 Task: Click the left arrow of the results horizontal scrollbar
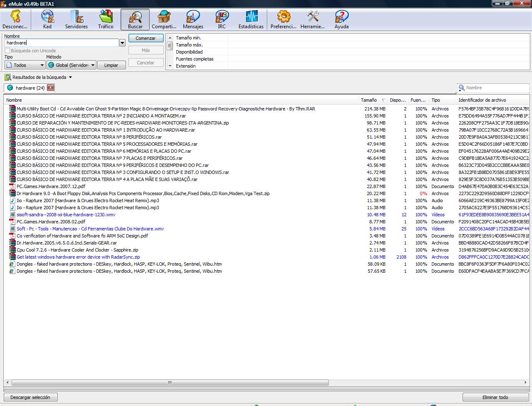click(x=7, y=382)
